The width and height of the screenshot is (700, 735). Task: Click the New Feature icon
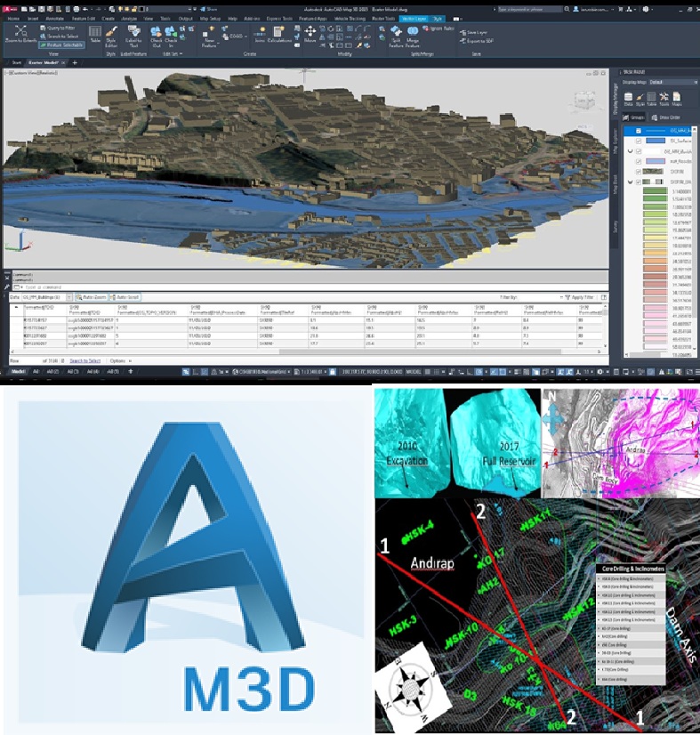coord(209,36)
